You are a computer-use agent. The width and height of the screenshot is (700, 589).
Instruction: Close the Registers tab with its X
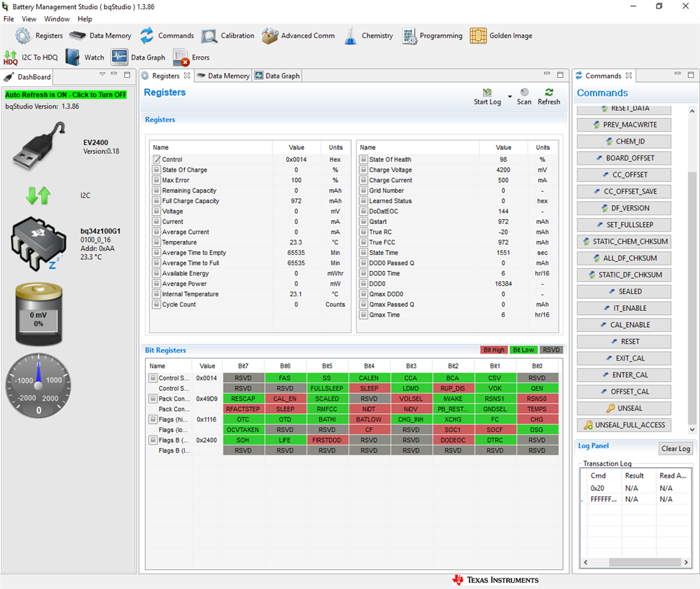click(x=187, y=76)
